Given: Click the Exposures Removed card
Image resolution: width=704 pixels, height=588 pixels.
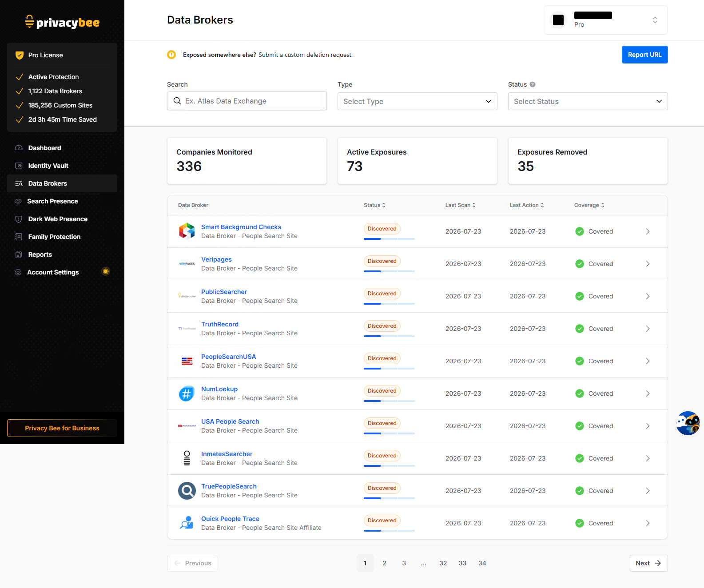Looking at the screenshot, I should tap(588, 161).
